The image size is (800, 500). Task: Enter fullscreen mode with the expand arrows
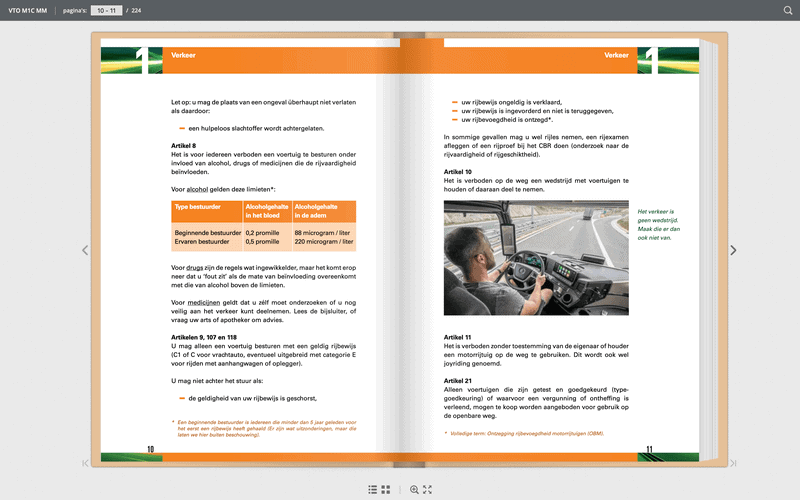click(x=428, y=490)
